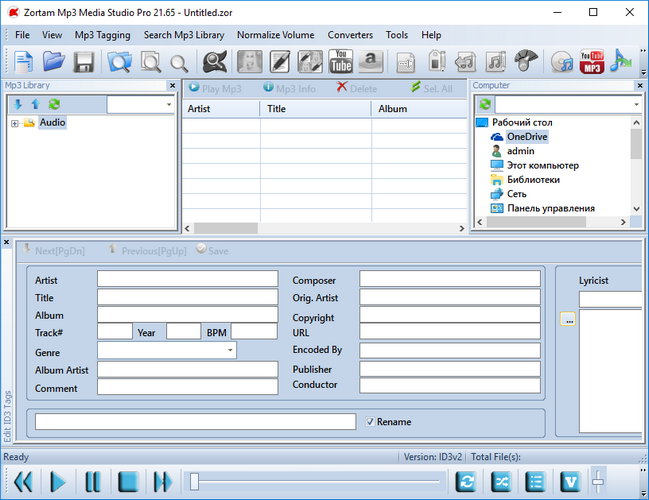Viewport: 649px width, 500px height.
Task: Click the search folder toolbar icon
Action: tap(120, 62)
